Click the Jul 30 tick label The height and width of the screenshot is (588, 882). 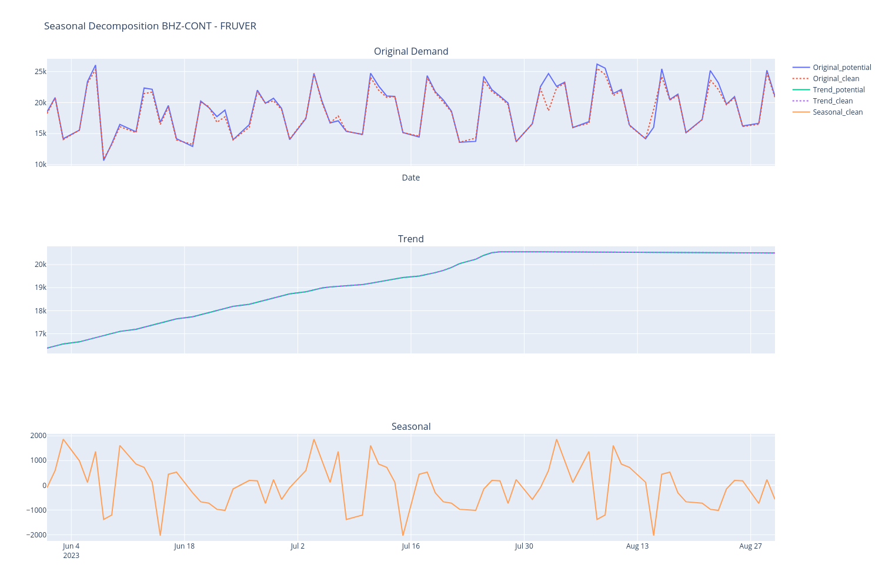[x=524, y=546]
